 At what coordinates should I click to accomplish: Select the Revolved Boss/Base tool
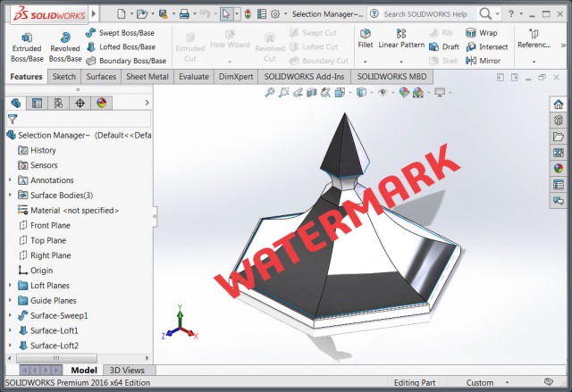[65, 47]
